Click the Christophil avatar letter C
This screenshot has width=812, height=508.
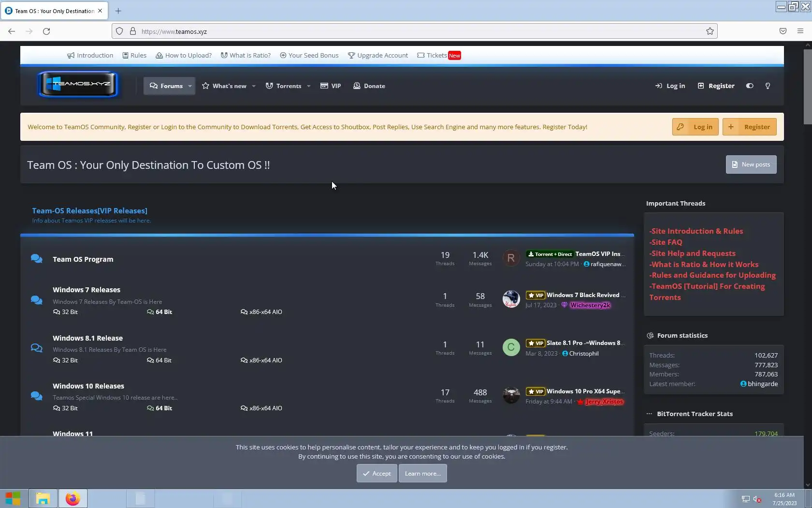(511, 347)
